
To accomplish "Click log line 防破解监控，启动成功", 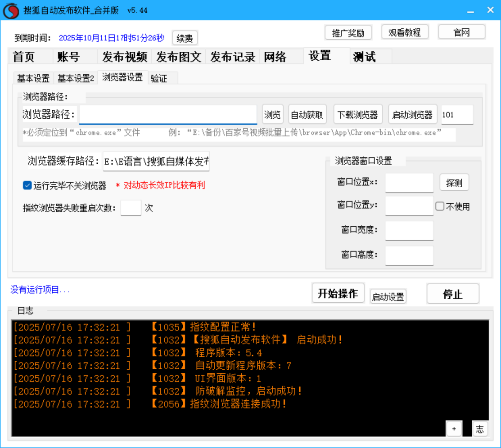I will coord(158,391).
